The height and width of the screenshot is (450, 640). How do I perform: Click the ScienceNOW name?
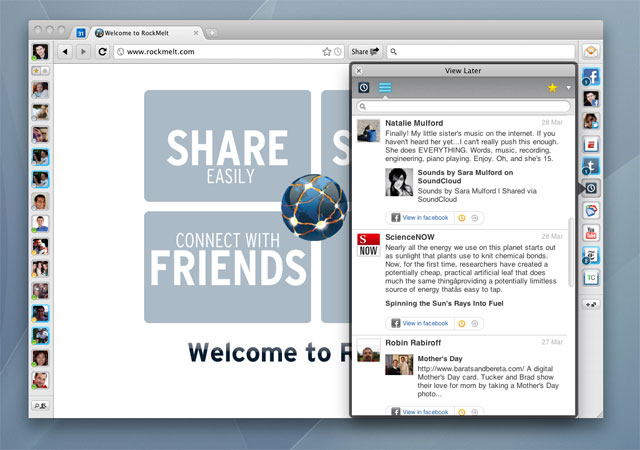pos(410,237)
